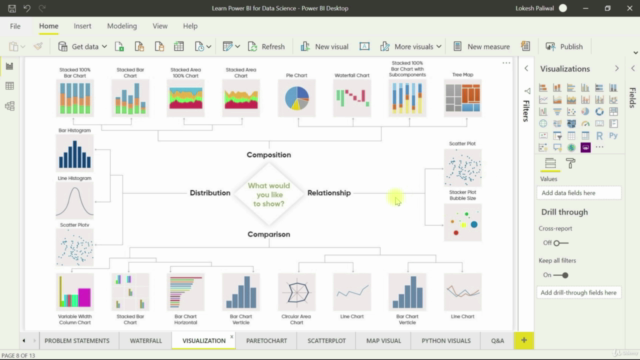Open the Help ribbon tab
The height and width of the screenshot is (360, 640).
[190, 26]
